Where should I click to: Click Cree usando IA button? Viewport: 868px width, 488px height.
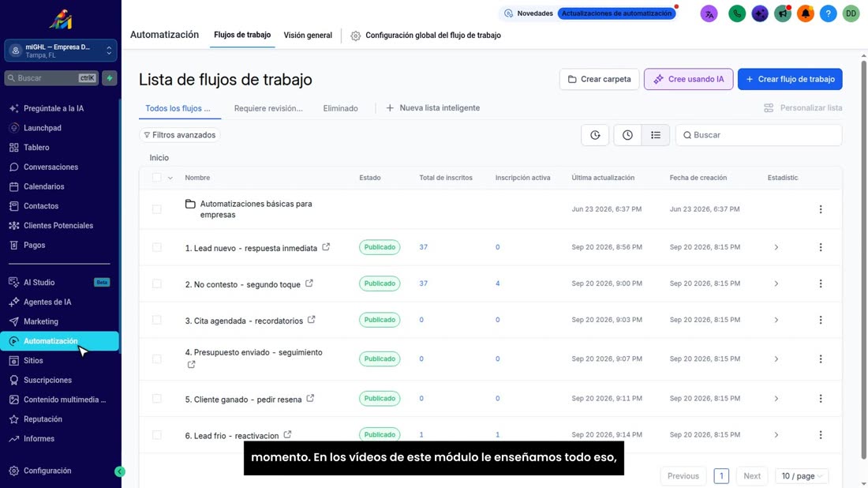click(x=688, y=79)
